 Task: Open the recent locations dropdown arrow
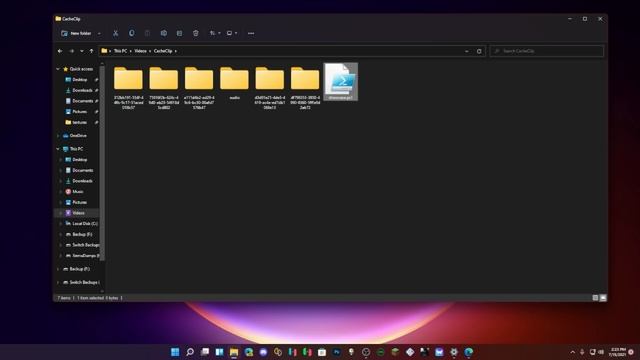point(82,51)
